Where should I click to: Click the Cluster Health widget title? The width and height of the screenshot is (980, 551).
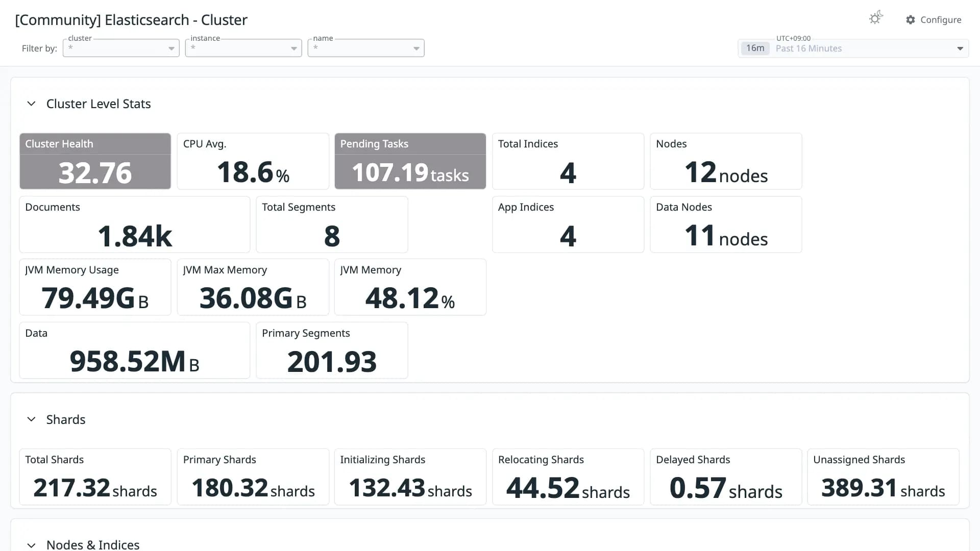[x=59, y=144]
